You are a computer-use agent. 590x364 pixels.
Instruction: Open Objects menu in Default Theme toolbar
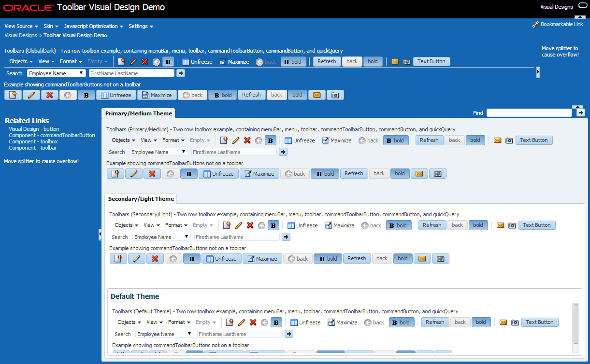point(130,322)
